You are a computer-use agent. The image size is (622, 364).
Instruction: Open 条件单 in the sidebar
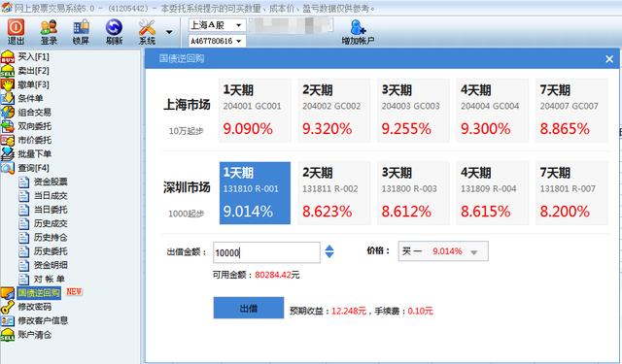pos(30,98)
